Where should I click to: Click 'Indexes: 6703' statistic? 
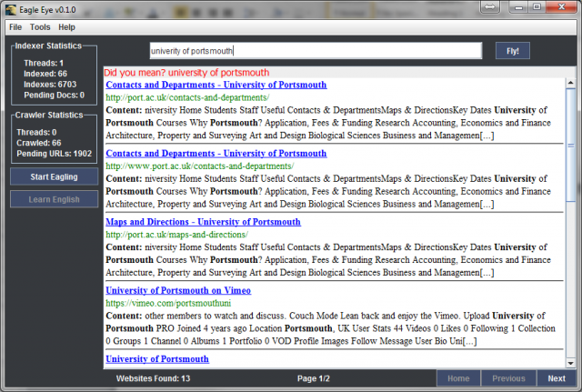coord(50,85)
